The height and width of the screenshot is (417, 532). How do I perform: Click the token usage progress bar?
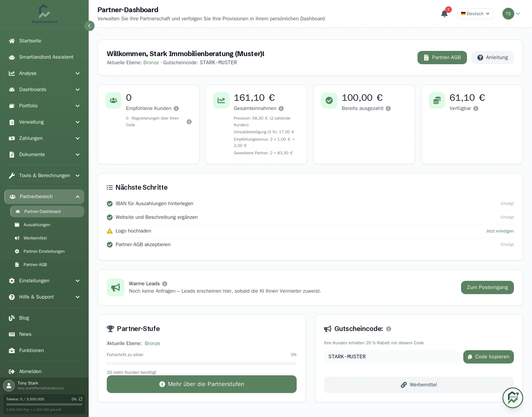(x=44, y=404)
